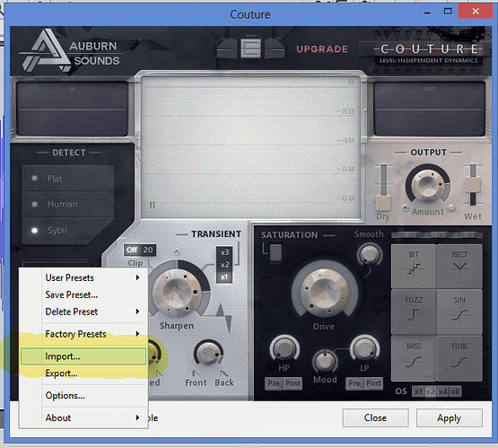Set oversampling to x4
The width and height of the screenshot is (498, 448).
tap(442, 391)
